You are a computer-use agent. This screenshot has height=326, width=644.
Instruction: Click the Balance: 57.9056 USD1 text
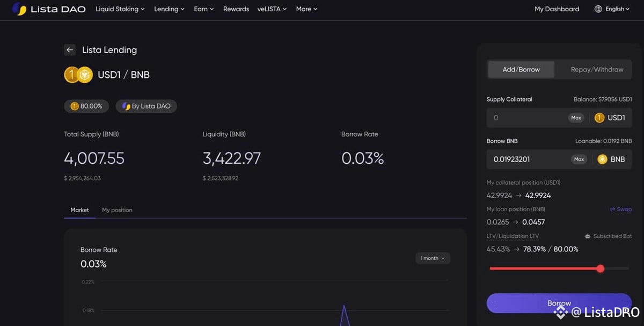coord(603,99)
